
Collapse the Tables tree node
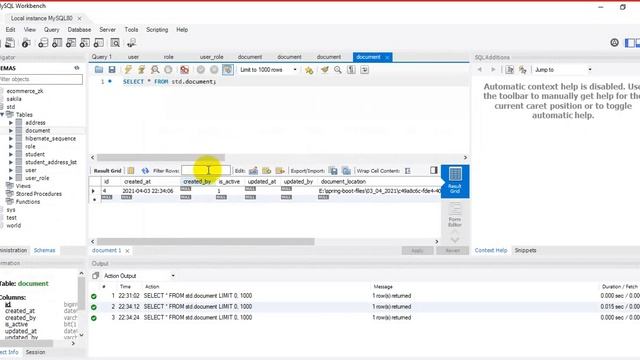coord(2,115)
